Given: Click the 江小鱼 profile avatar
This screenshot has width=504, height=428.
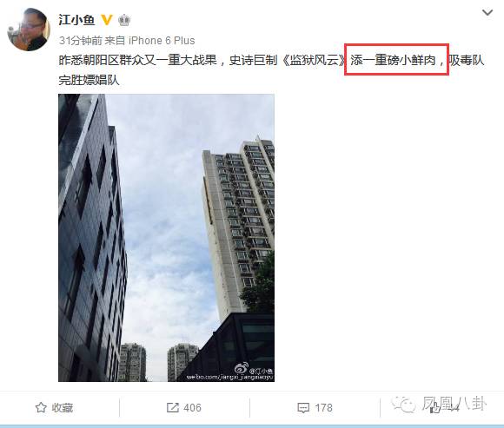Looking at the screenshot, I should [x=29, y=30].
